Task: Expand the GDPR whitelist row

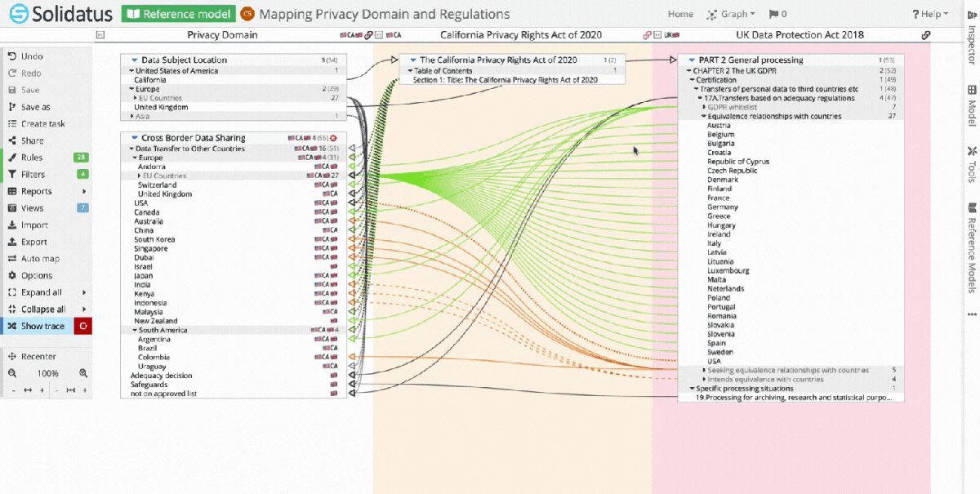Action: [704, 107]
